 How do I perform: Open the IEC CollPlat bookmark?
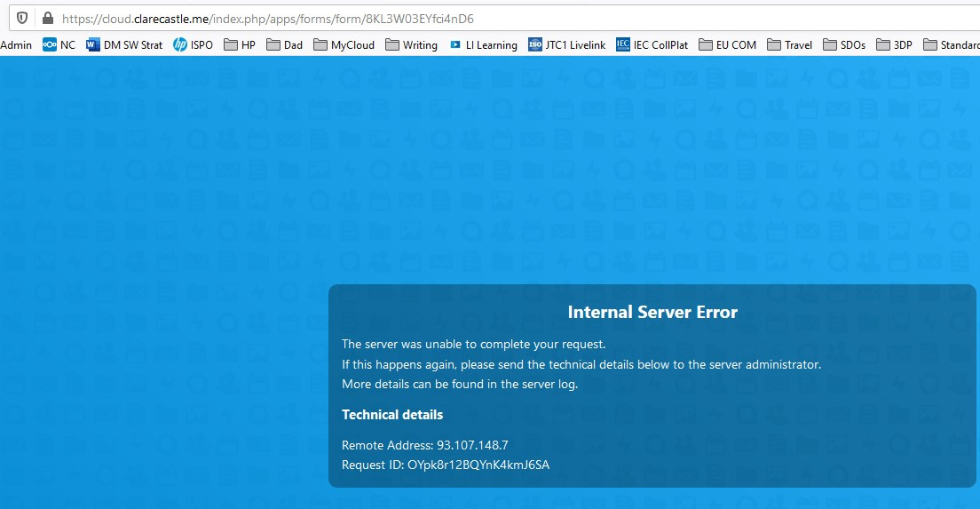click(652, 44)
